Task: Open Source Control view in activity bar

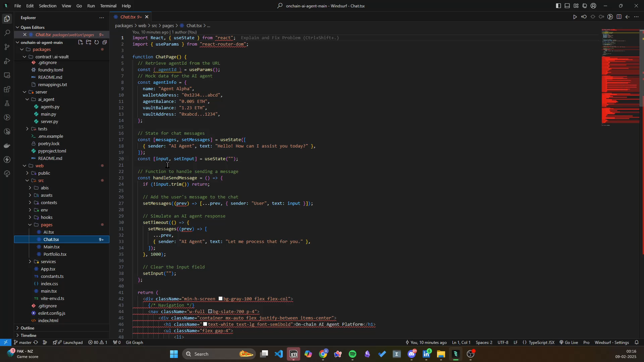Action: tap(7, 47)
